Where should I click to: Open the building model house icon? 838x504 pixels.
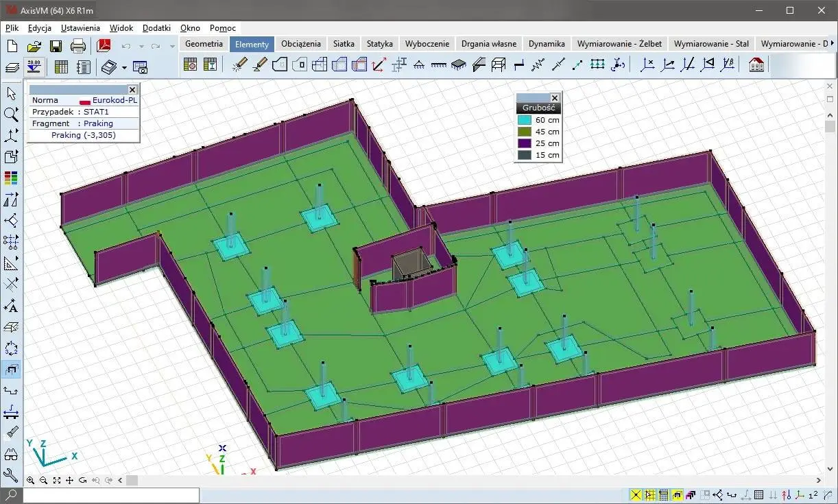click(x=756, y=64)
